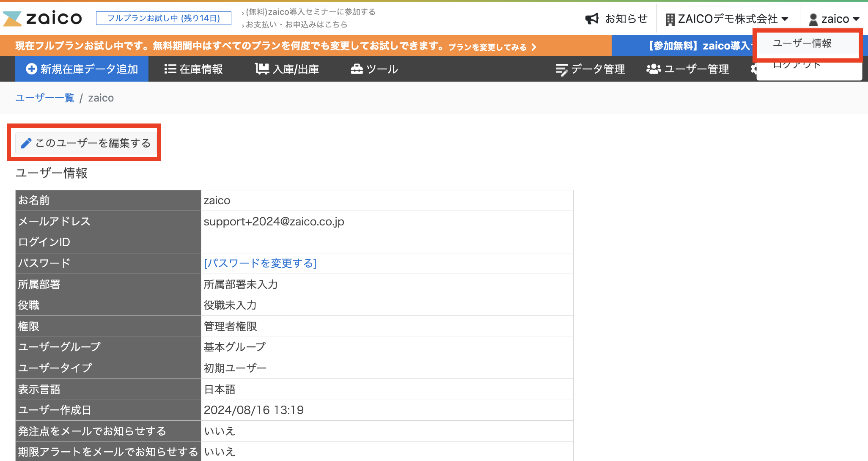Click the data management list icon
The height and width of the screenshot is (461, 868).
pos(562,69)
